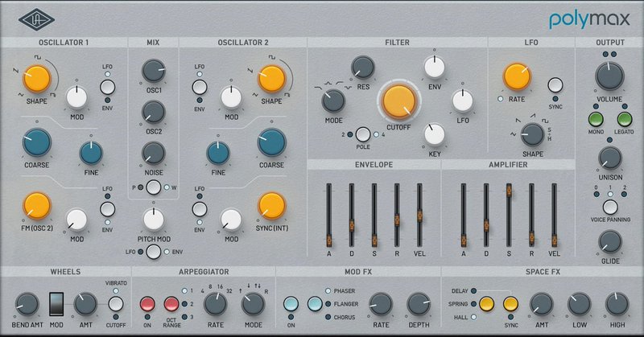This screenshot has width=644, height=337.
Task: Click the Mod FX type selector button
Action: coord(315,304)
